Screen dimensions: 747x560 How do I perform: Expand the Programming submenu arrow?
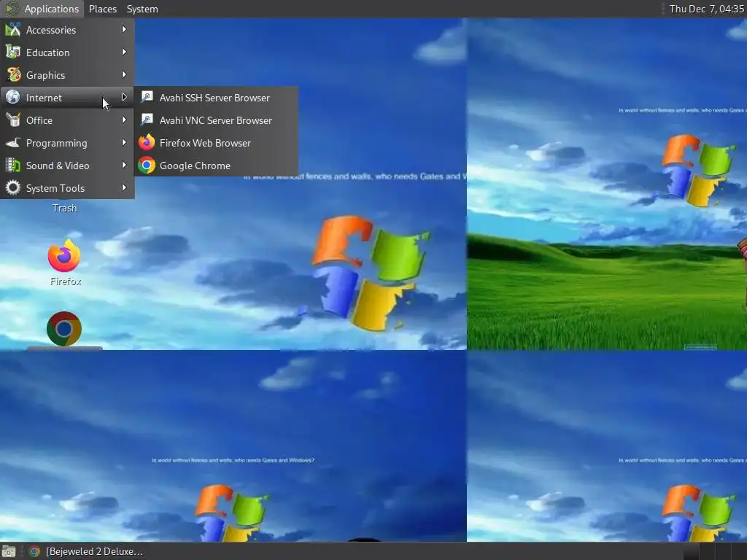[x=124, y=142]
